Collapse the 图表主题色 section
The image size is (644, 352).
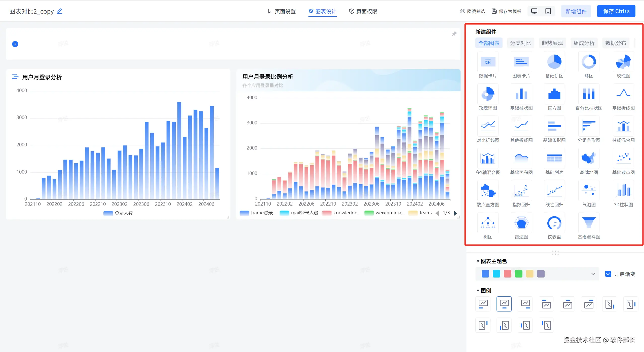[478, 261]
